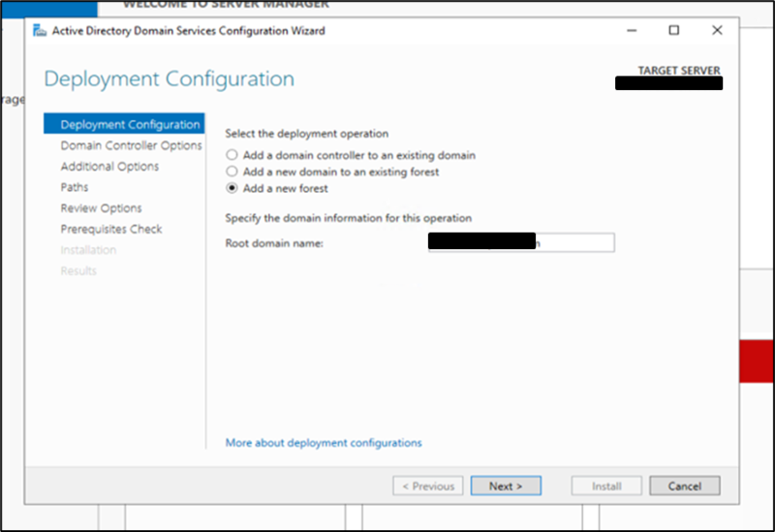Open the Paths step

75,187
